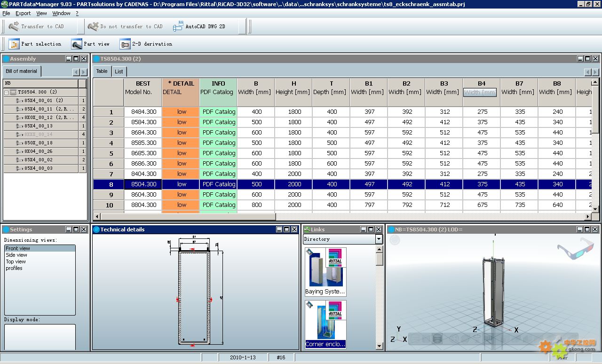The height and width of the screenshot is (364, 602).
Task: Open the Directory dropdown in the Links panel
Action: [x=379, y=239]
